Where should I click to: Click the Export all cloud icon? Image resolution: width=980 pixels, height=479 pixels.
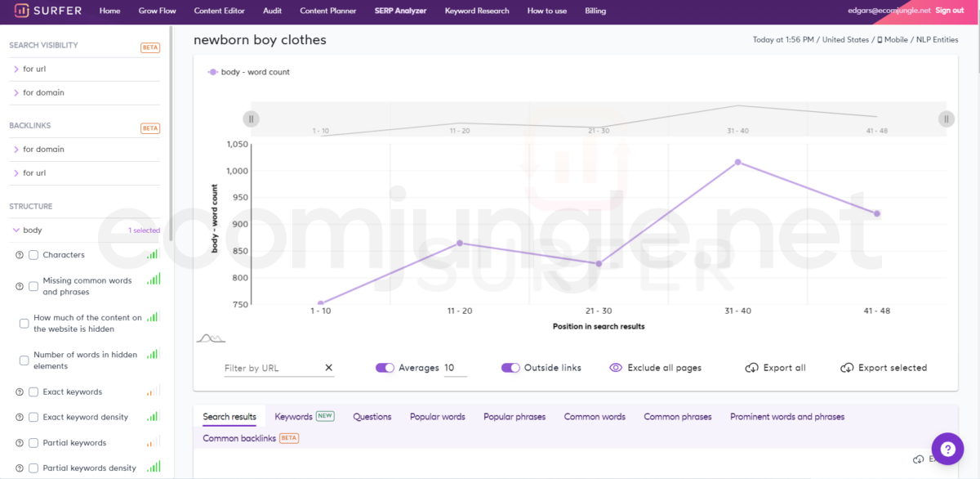point(751,368)
